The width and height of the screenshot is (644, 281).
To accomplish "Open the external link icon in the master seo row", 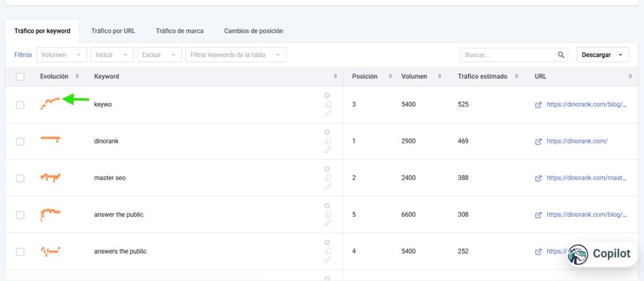I will coord(538,179).
